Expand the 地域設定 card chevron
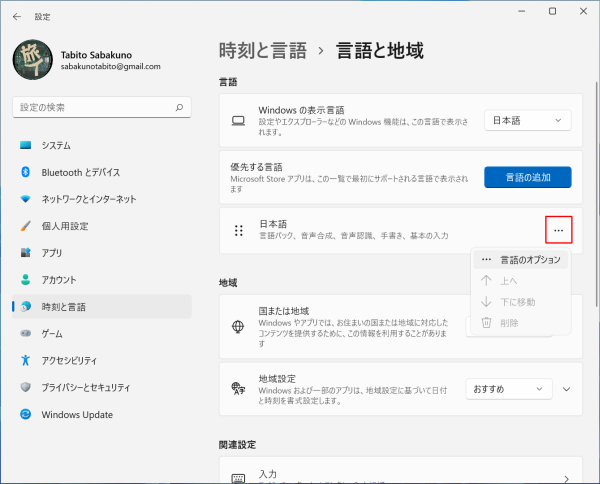The image size is (600, 484). pos(566,389)
